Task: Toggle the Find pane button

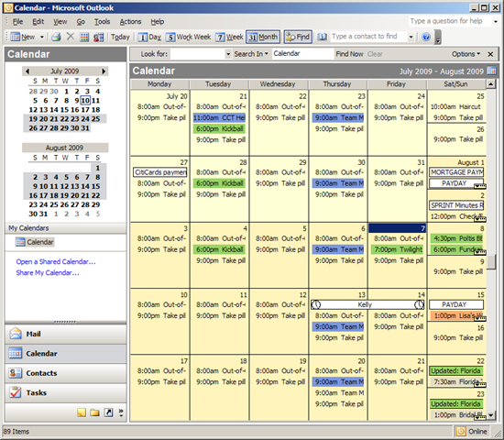Action: (298, 37)
